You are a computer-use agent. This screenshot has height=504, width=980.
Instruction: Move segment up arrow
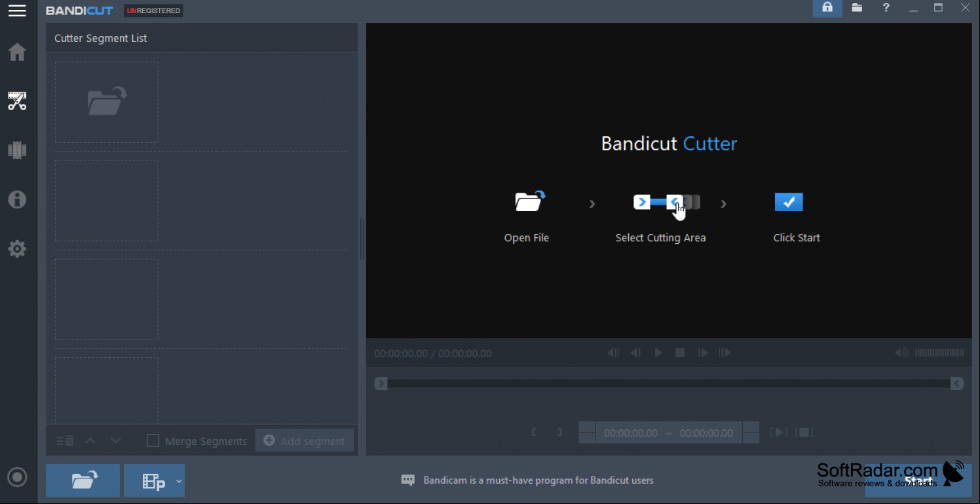[x=90, y=441]
